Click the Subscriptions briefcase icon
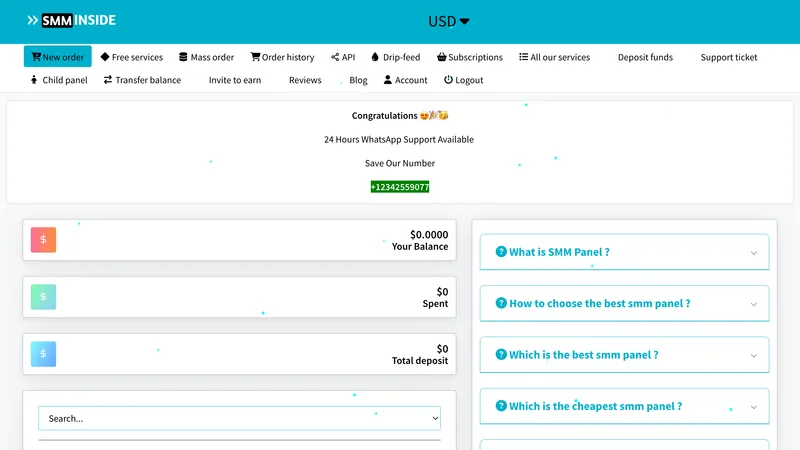This screenshot has height=450, width=800. pos(441,57)
